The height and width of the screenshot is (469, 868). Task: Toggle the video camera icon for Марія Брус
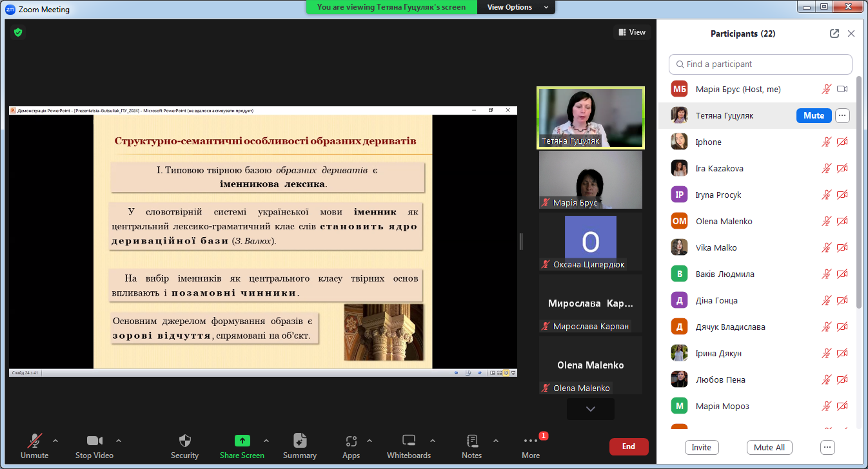(842, 90)
